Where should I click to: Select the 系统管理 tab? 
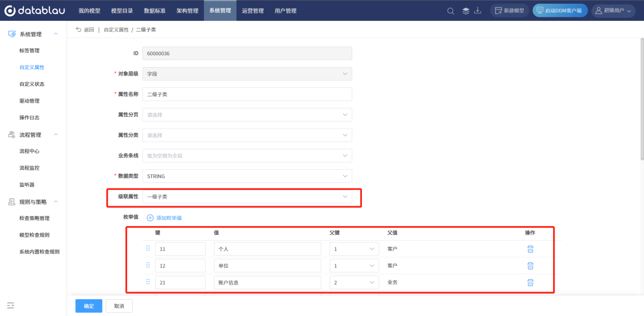tap(220, 11)
